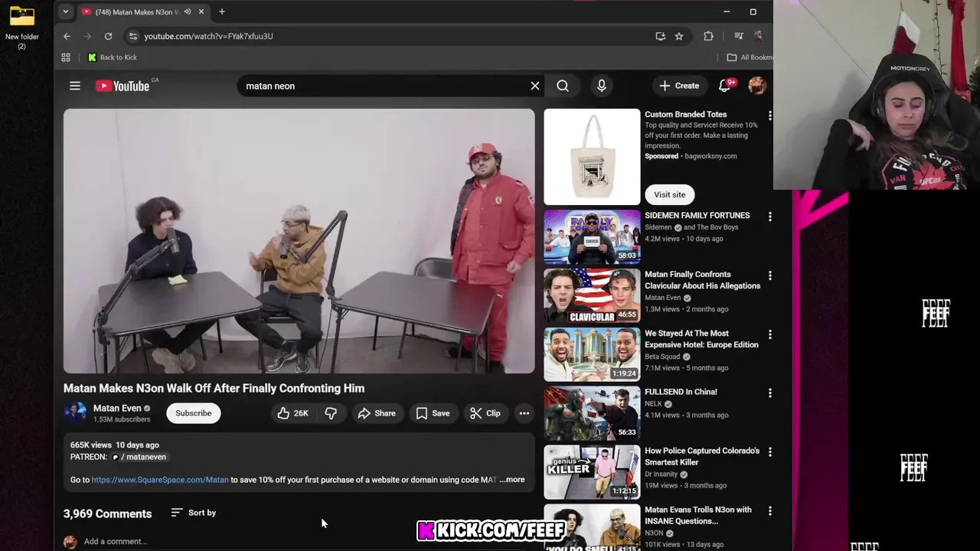Open Back to Kick bookmark
This screenshot has width=980, height=551.
(113, 57)
